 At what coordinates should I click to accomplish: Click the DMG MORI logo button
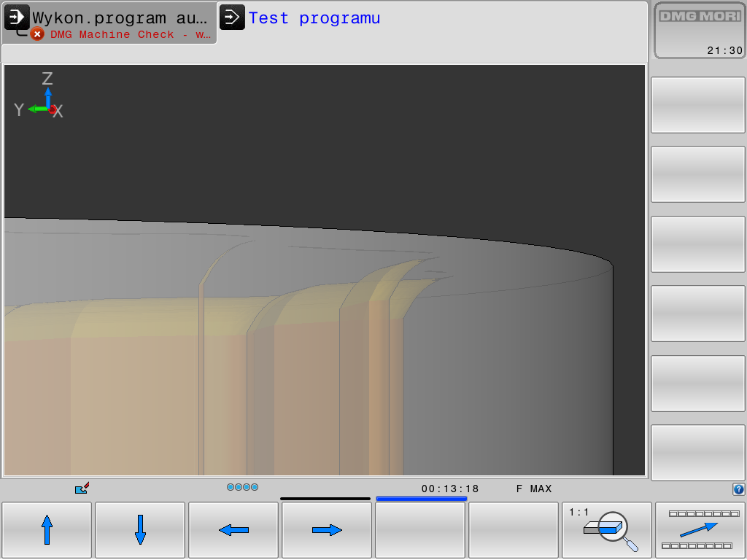click(x=700, y=30)
